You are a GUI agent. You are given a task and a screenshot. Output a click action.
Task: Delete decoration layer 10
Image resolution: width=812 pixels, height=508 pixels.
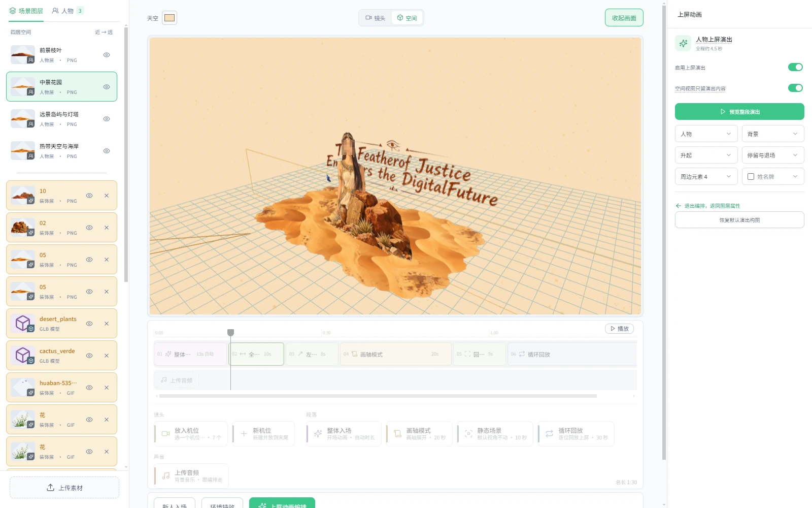coord(107,196)
